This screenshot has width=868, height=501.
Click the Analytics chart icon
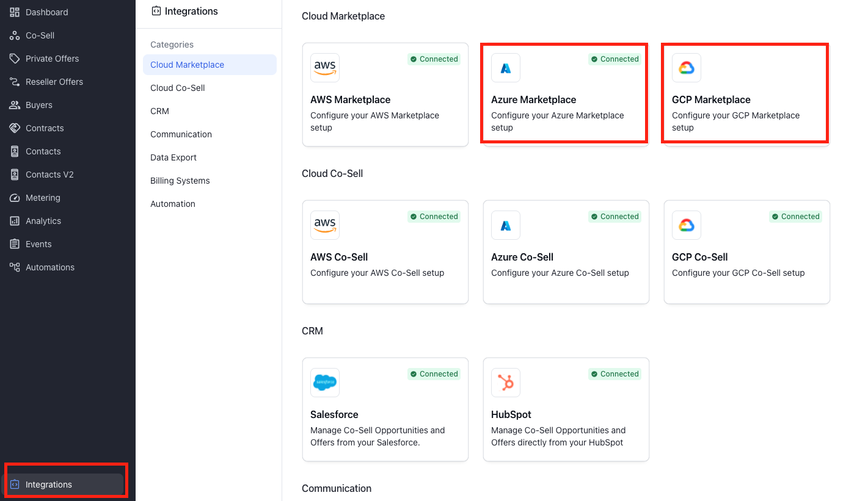tap(15, 221)
